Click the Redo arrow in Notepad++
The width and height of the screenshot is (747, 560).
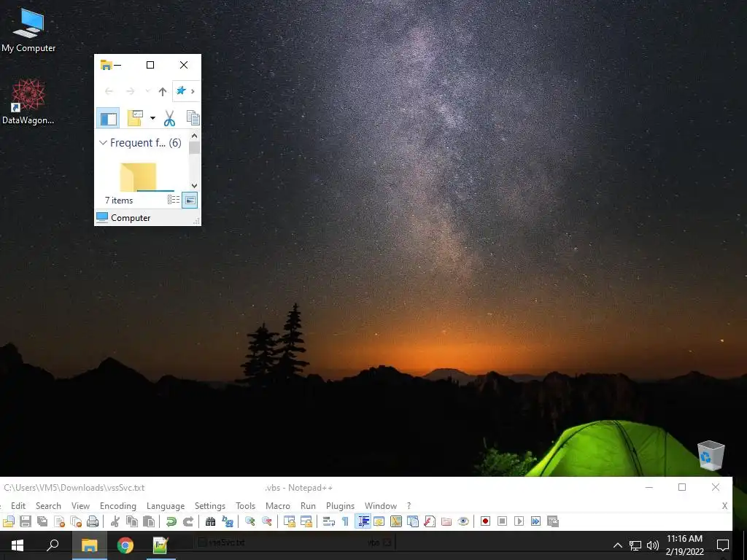(187, 521)
